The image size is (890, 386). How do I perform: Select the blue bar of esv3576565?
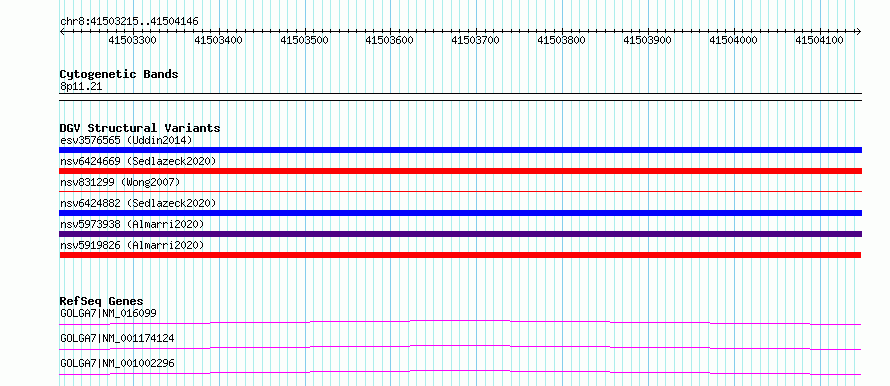click(460, 150)
